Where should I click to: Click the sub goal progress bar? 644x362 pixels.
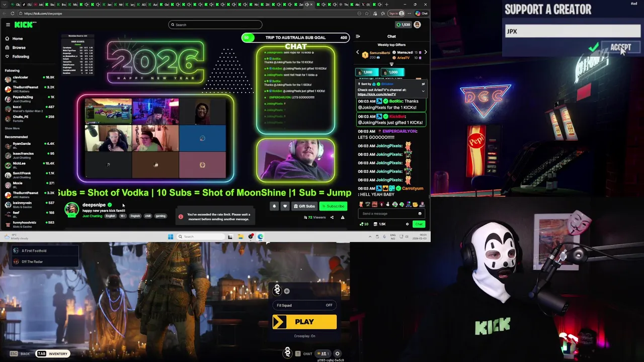coord(296,38)
